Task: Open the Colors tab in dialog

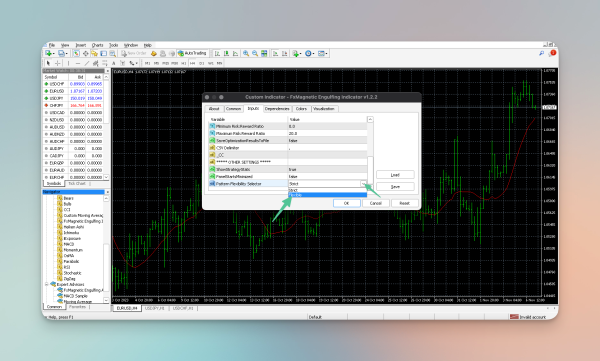Action: 301,109
